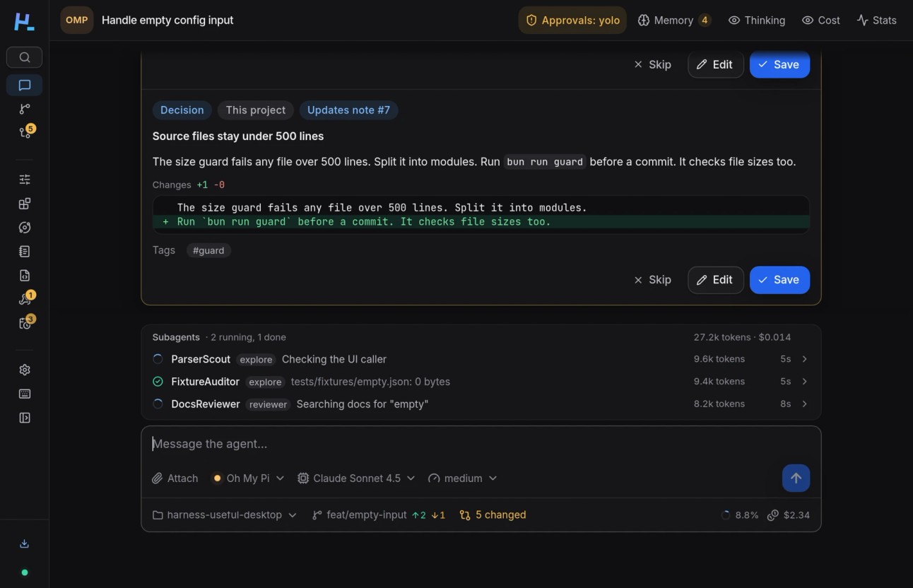Screen dimensions: 913x588
Task: Toggle Thinking visibility in header
Action: point(757,20)
